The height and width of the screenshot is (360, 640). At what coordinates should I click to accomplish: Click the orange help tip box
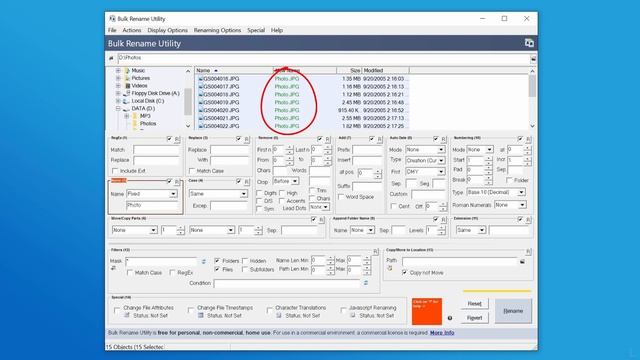coord(427,311)
